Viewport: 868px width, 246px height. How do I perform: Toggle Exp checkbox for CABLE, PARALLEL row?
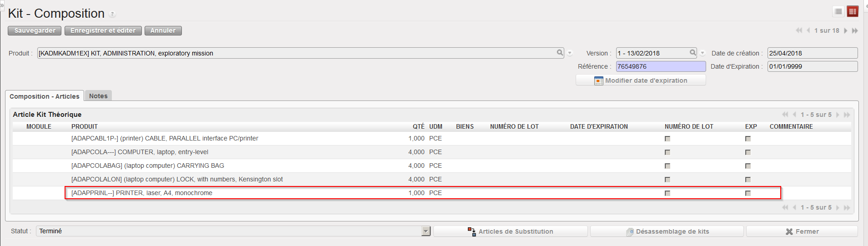(x=748, y=139)
